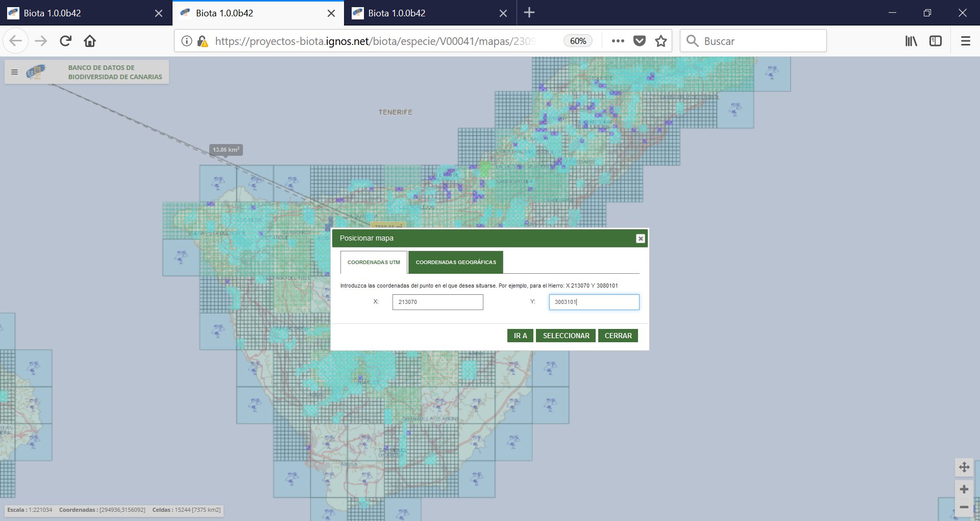
Task: Click the X coordinate input field
Action: point(437,302)
